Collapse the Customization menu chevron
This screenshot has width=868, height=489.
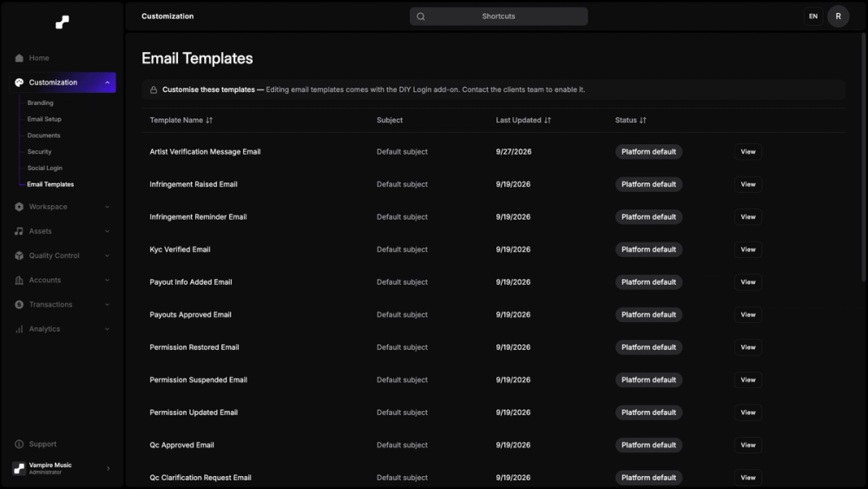[x=108, y=83]
